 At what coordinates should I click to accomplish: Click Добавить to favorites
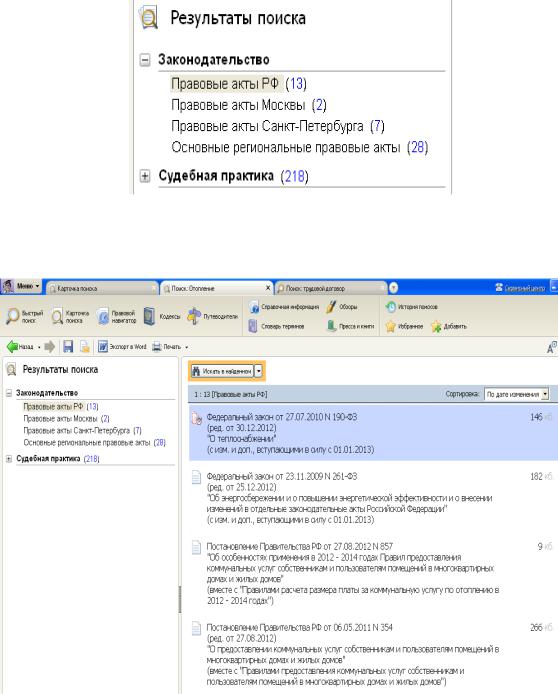(x=449, y=326)
